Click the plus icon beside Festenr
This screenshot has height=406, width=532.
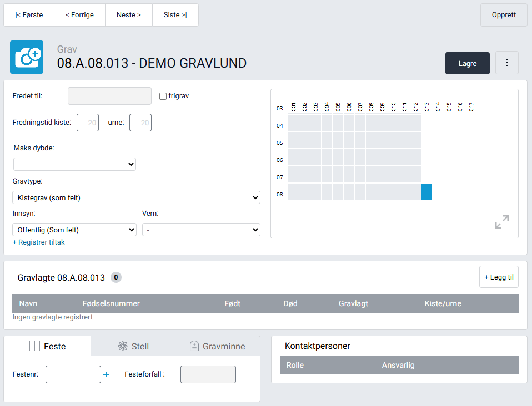[x=106, y=374]
